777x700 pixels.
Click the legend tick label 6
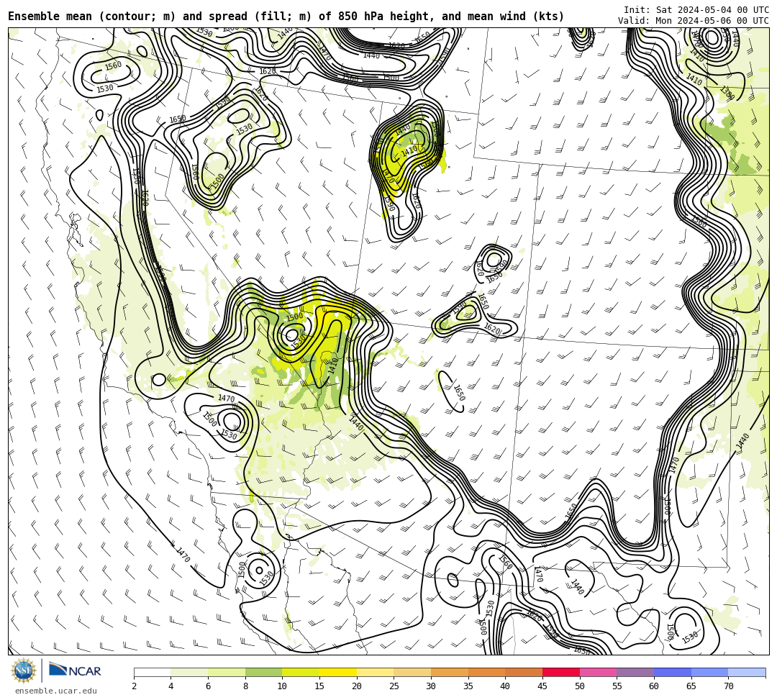click(x=208, y=686)
